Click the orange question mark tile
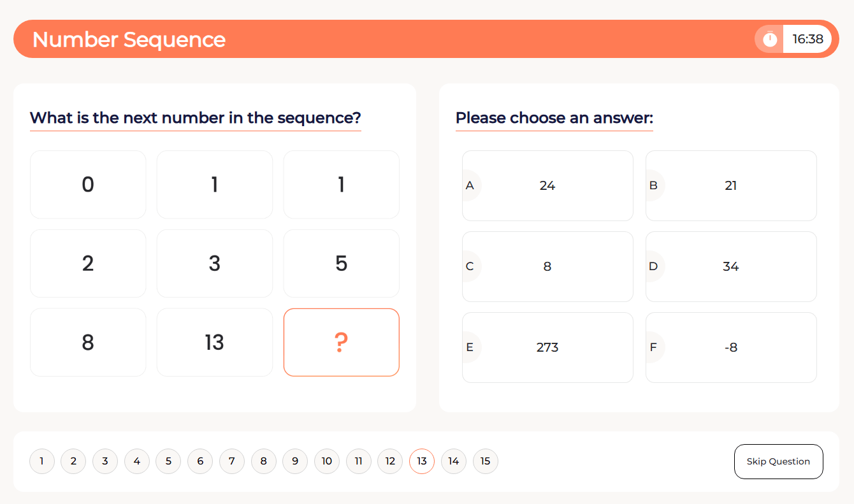Viewport: 854px width, 504px height. (x=342, y=342)
